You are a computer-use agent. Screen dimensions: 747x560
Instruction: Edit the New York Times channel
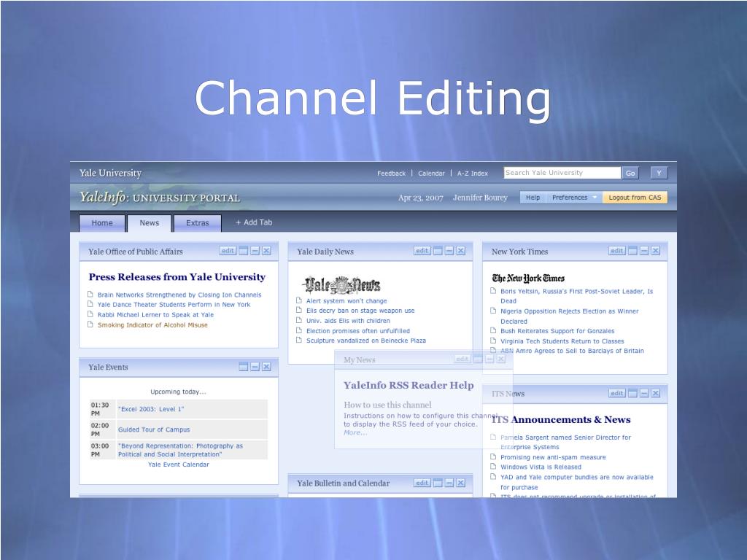coord(616,251)
